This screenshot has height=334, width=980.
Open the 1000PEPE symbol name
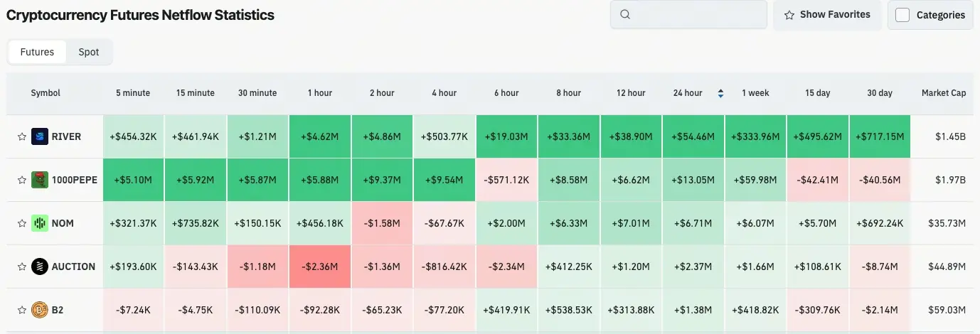75,180
